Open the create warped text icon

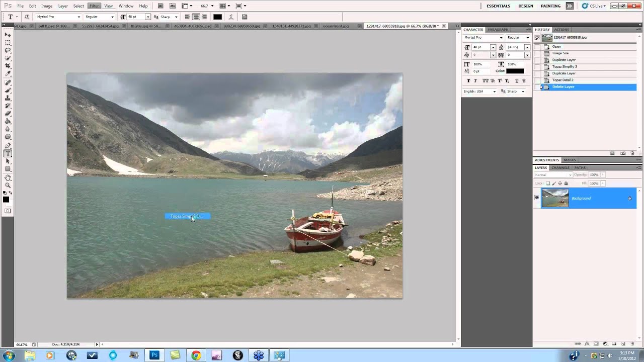(232, 17)
